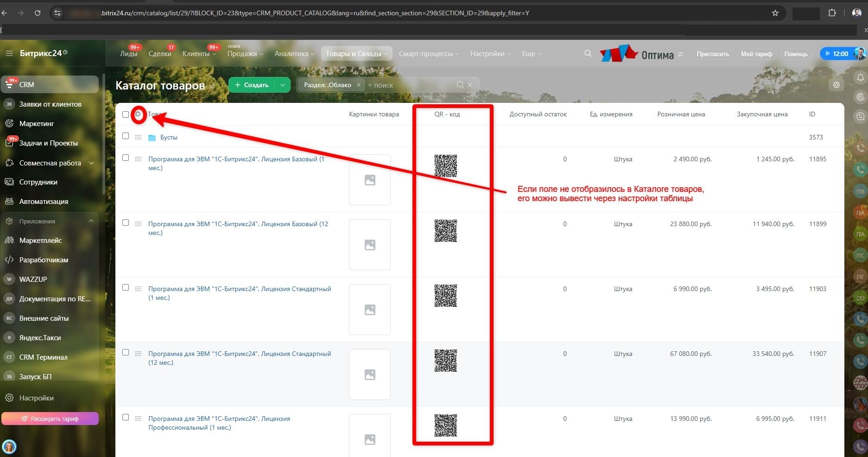Bookmark the page with the star icon

tap(775, 13)
